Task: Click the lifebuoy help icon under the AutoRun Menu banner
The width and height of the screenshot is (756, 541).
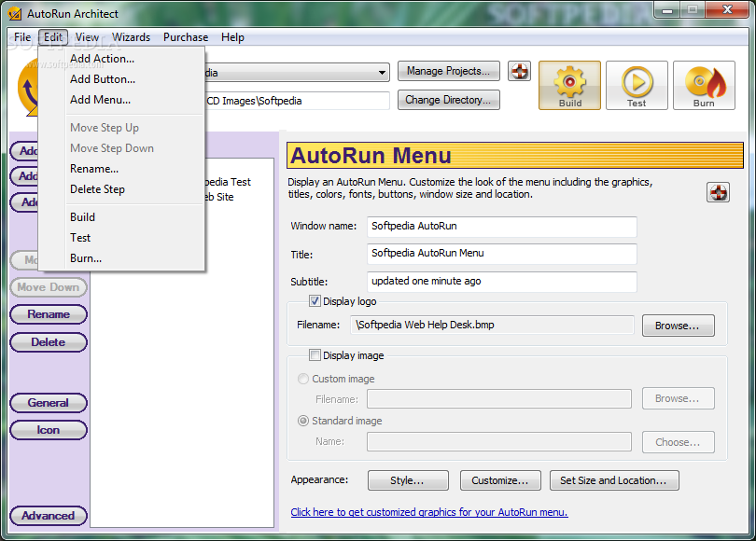Action: click(x=718, y=193)
